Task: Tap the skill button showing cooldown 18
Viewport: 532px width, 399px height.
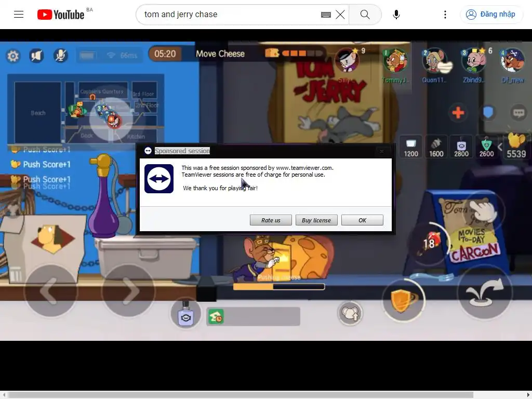Action: 430,243
